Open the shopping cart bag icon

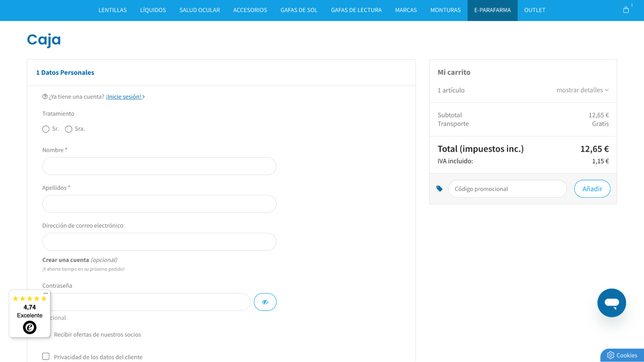click(x=626, y=10)
